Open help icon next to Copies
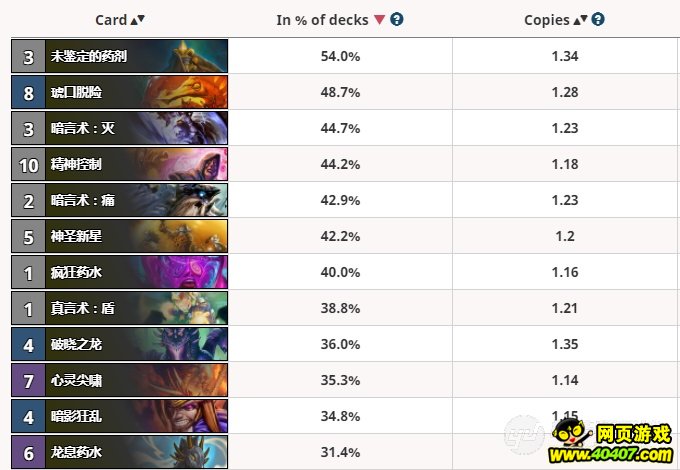The height and width of the screenshot is (470, 680). click(x=598, y=20)
